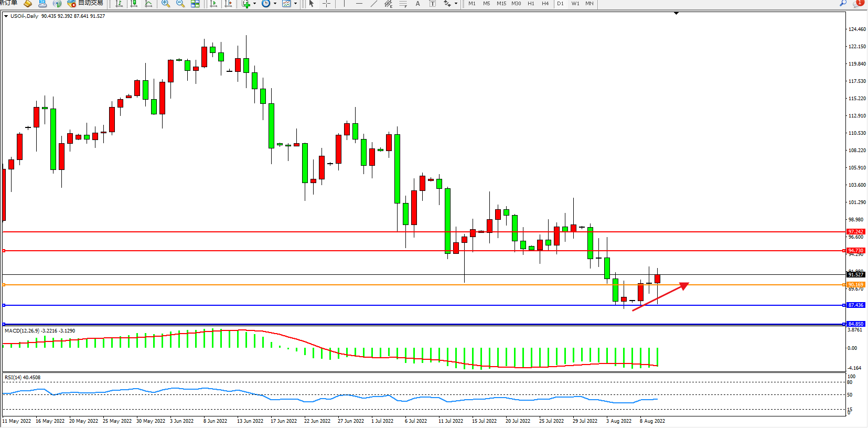Toggle the Chart Shift button
This screenshot has height=428, width=868.
pyautogui.click(x=228, y=4)
